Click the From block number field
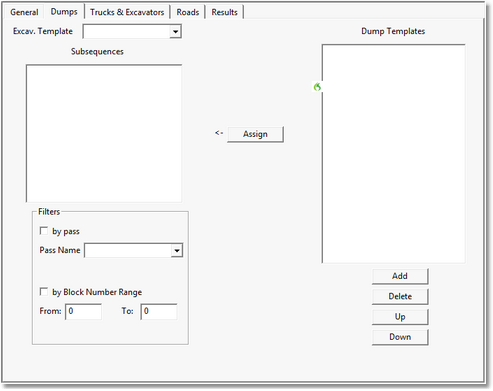The width and height of the screenshot is (493, 391). 83,311
